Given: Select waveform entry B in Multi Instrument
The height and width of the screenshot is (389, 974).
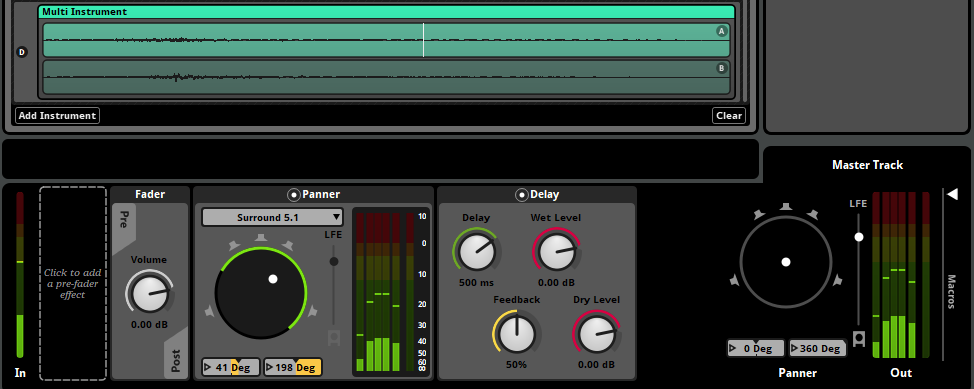Looking at the screenshot, I should pyautogui.click(x=386, y=77).
